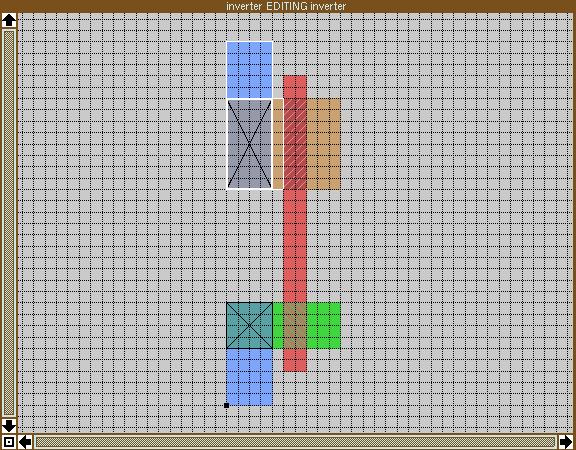Click the horizontal scrollbar track
576x450 pixels.
click(295, 442)
